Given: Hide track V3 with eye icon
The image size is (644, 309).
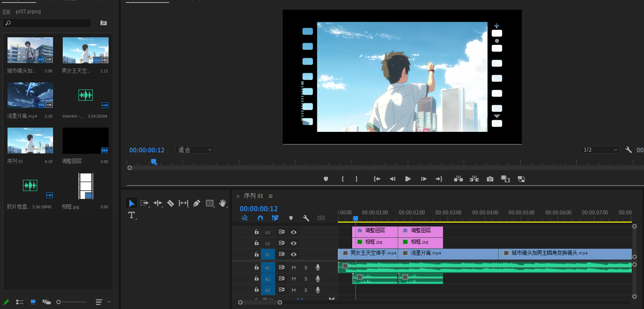Looking at the screenshot, I should tap(294, 232).
